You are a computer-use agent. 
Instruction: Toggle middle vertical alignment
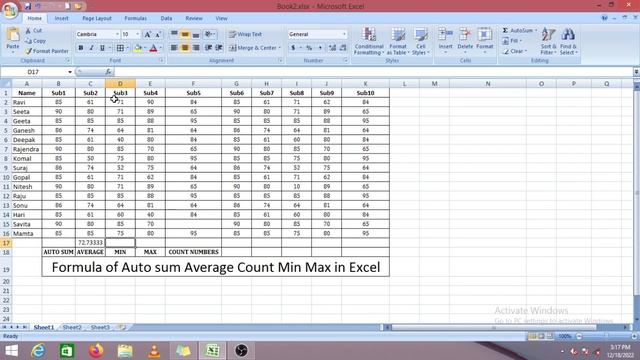[185, 34]
